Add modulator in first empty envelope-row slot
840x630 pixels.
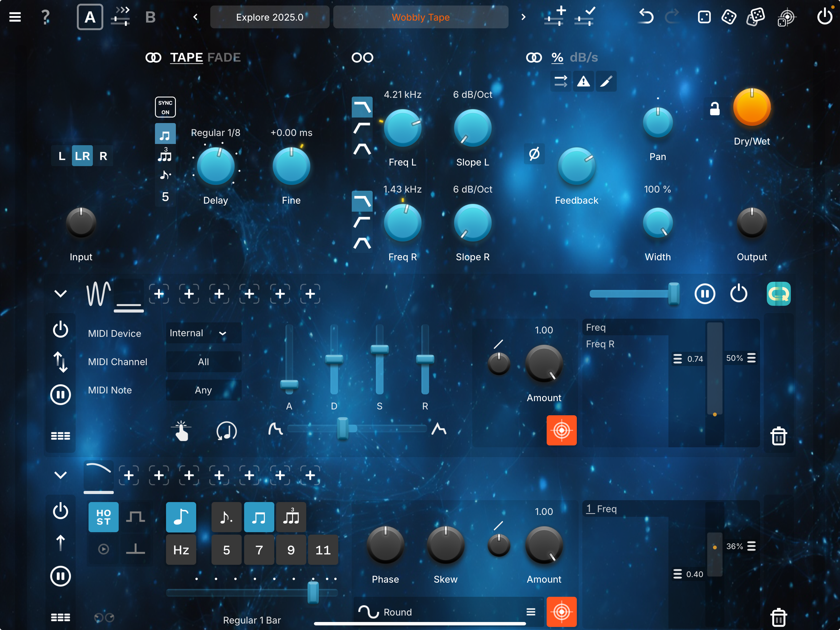(159, 293)
